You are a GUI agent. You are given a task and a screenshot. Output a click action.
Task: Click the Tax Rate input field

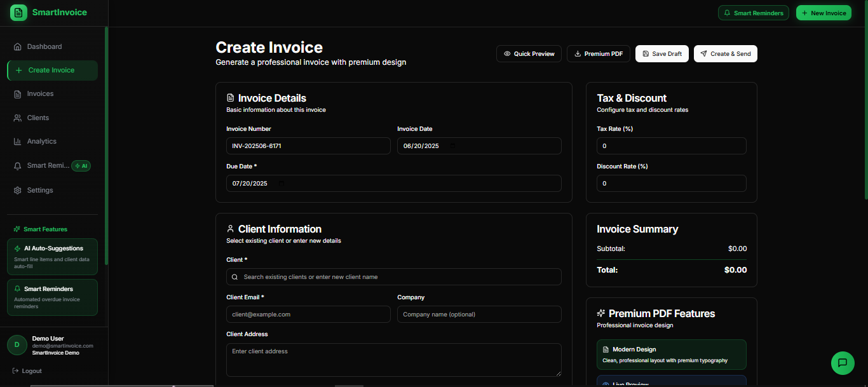(x=672, y=146)
